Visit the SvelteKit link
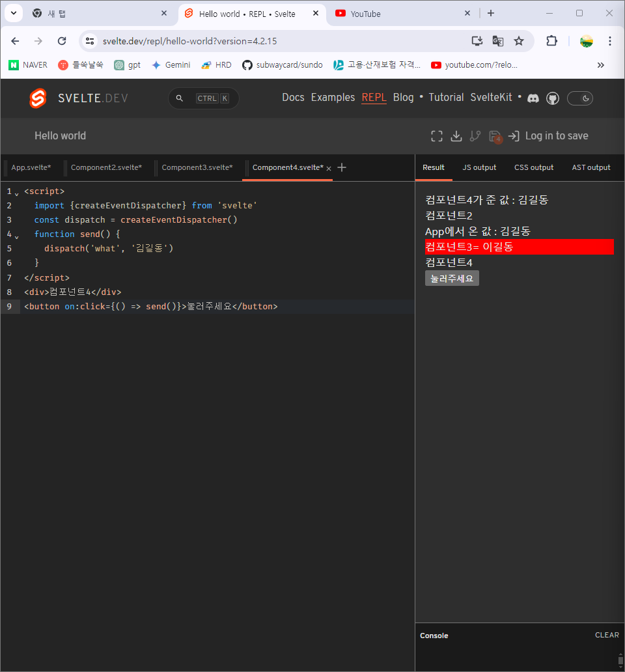Image resolution: width=625 pixels, height=672 pixels. coord(491,97)
